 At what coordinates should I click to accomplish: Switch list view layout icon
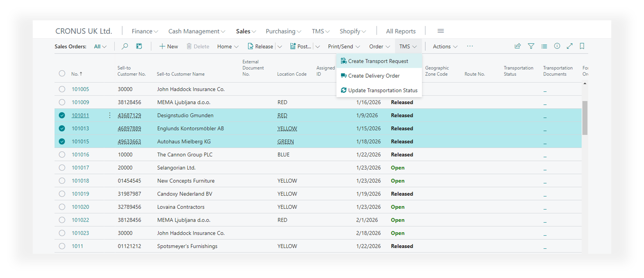pyautogui.click(x=544, y=46)
